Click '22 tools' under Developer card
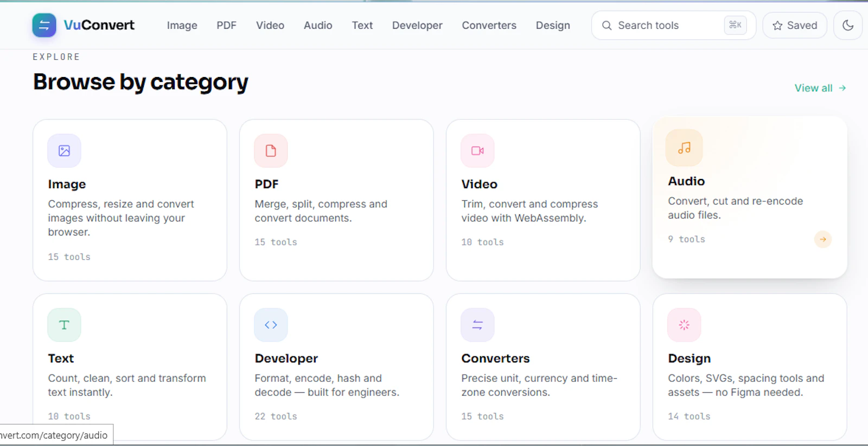Viewport: 868px width, 446px height. pyautogui.click(x=276, y=416)
